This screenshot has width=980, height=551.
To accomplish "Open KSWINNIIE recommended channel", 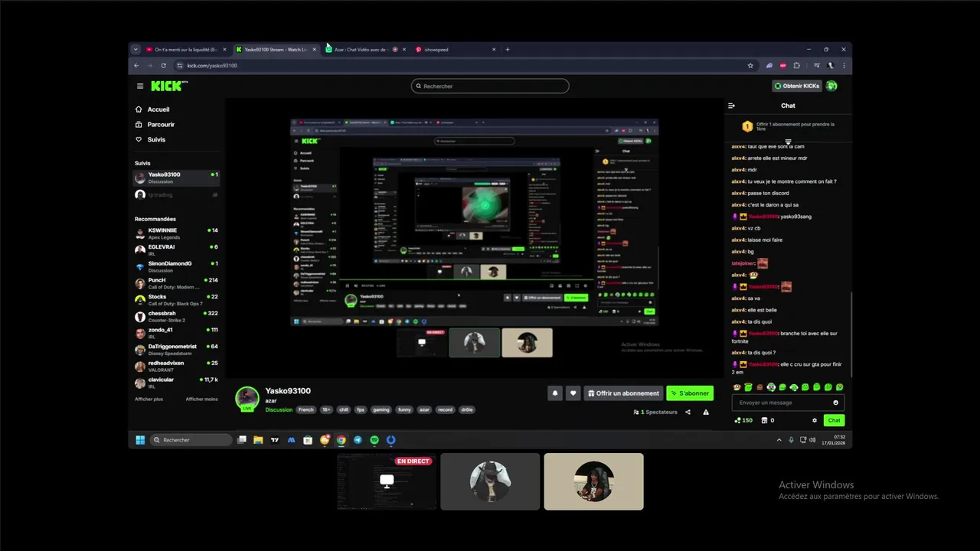I will point(177,233).
